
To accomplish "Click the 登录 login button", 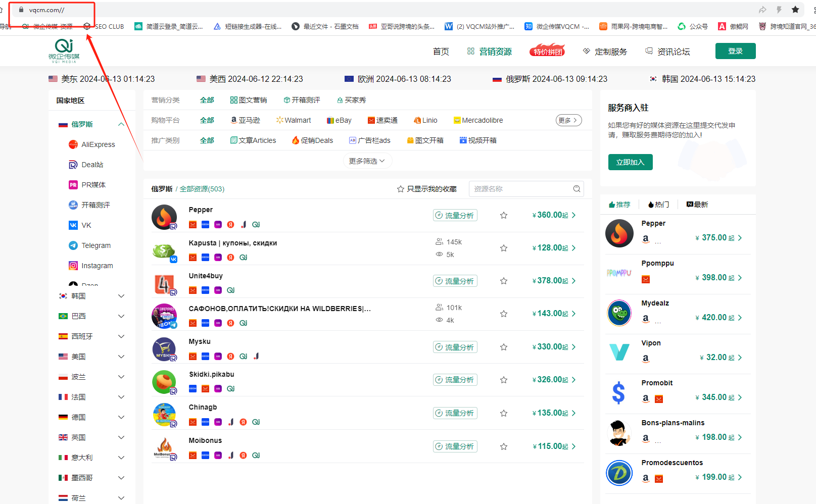I will coord(736,51).
